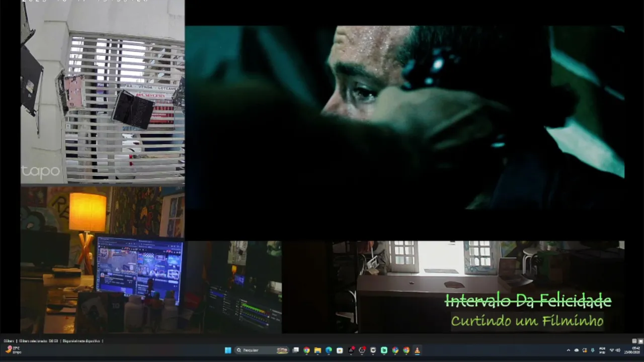Launch Microsoft Edge from the taskbar
Screen dimensions: 644x362
click(x=329, y=350)
